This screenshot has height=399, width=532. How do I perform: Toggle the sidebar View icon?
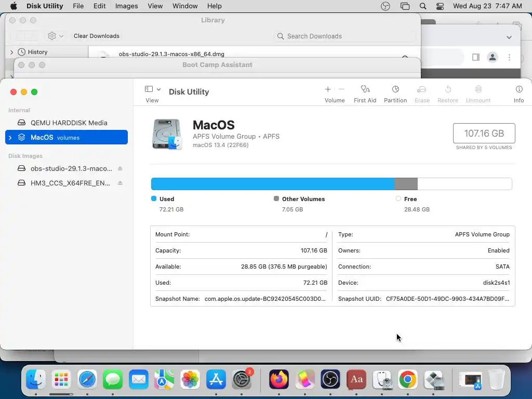click(x=149, y=89)
